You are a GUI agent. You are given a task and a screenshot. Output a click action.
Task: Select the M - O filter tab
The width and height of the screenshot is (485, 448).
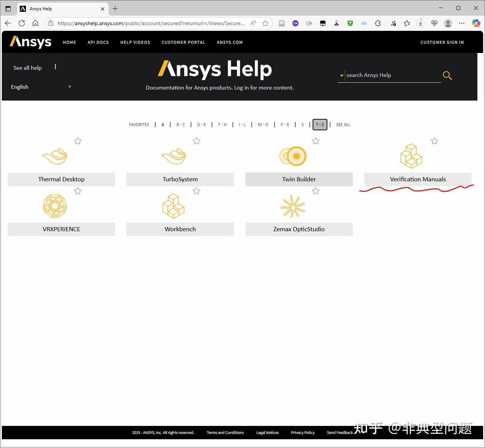[263, 125]
